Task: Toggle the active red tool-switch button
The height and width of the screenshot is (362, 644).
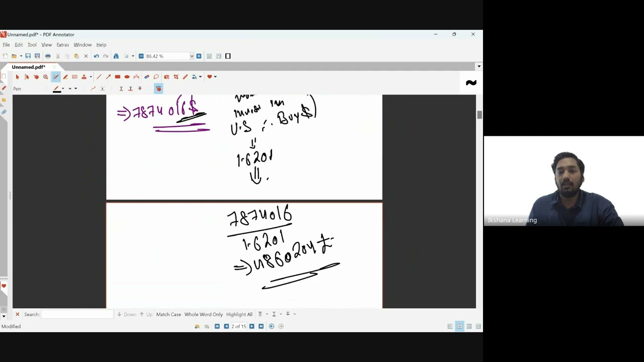Action: [158, 88]
